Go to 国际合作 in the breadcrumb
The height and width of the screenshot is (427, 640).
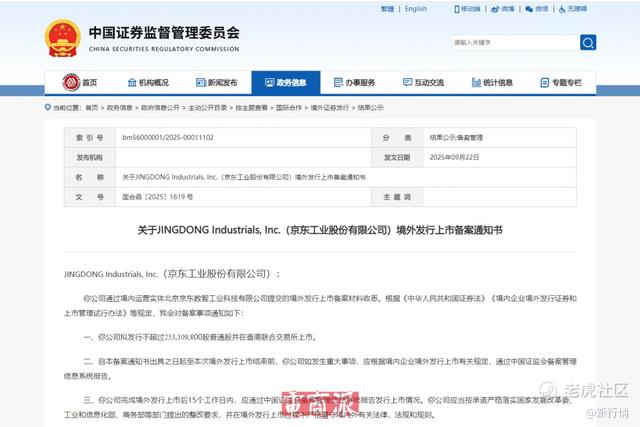point(289,108)
